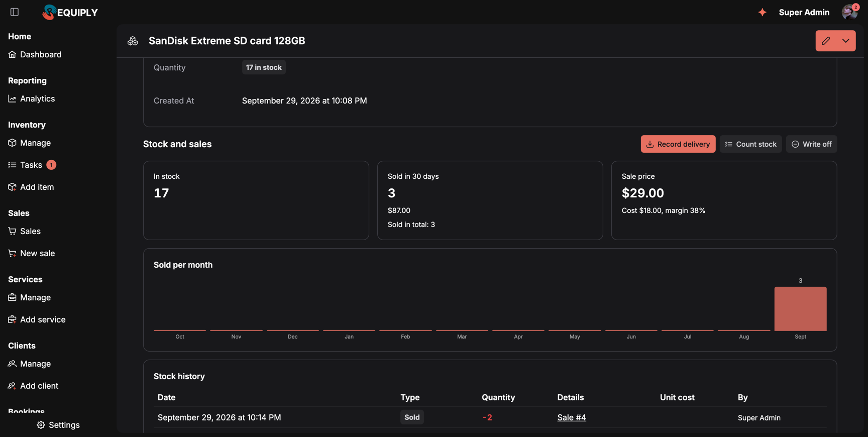Click the Sept bar in Sold per month

pos(801,309)
